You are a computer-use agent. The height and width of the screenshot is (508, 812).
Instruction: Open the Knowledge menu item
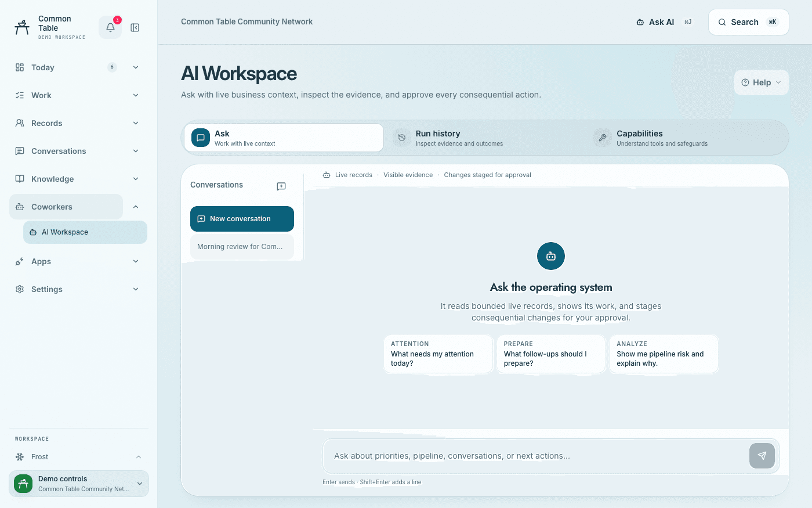[x=66, y=179]
